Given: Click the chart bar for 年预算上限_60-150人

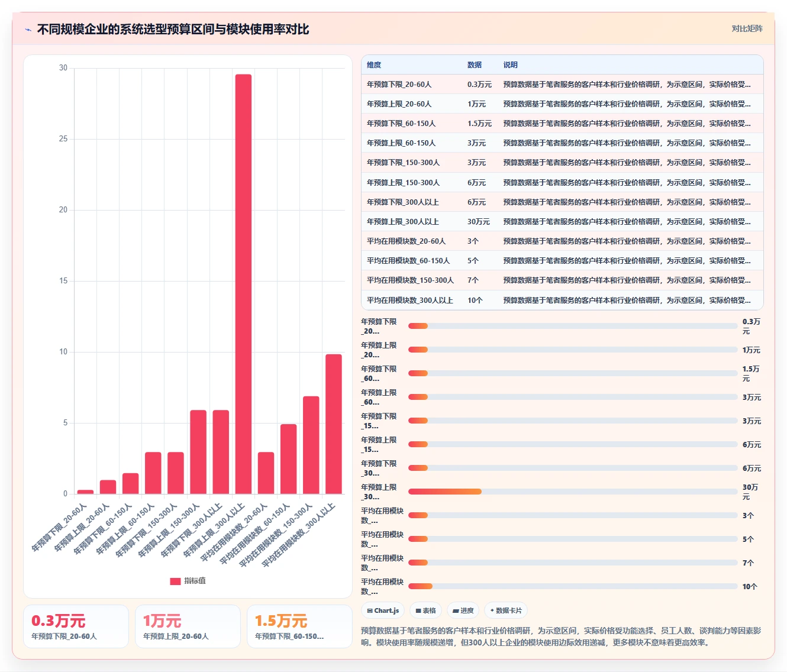Looking at the screenshot, I should (x=153, y=473).
